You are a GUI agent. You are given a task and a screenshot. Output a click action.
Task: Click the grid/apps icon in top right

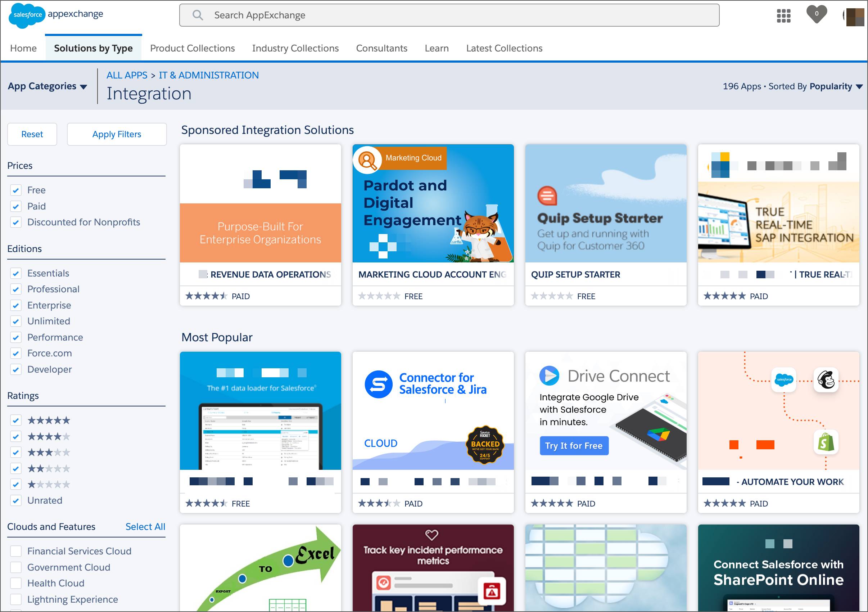[x=784, y=14]
